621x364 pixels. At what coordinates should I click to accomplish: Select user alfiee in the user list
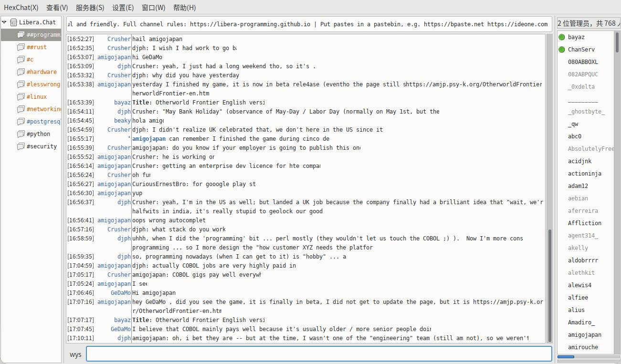point(578,298)
